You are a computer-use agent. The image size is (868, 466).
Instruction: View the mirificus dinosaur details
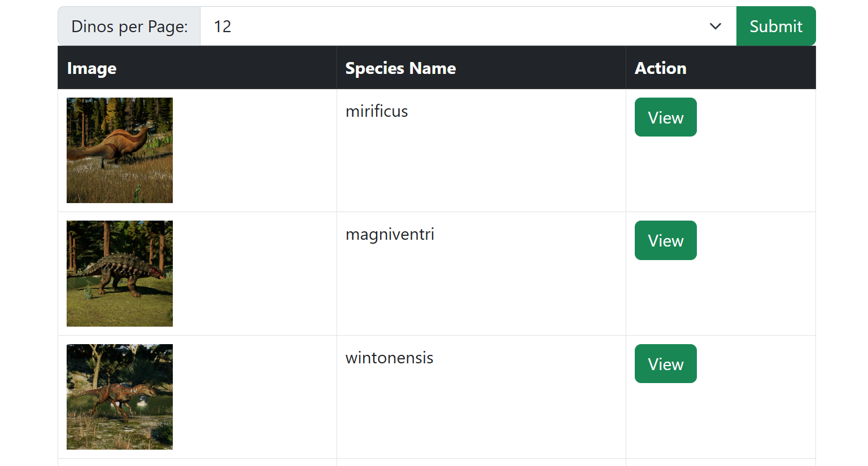pyautogui.click(x=665, y=117)
